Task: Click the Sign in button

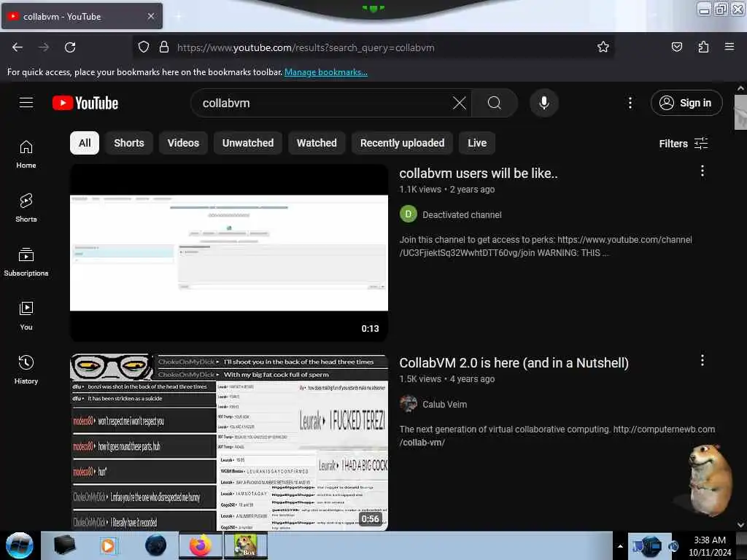Action: click(686, 103)
